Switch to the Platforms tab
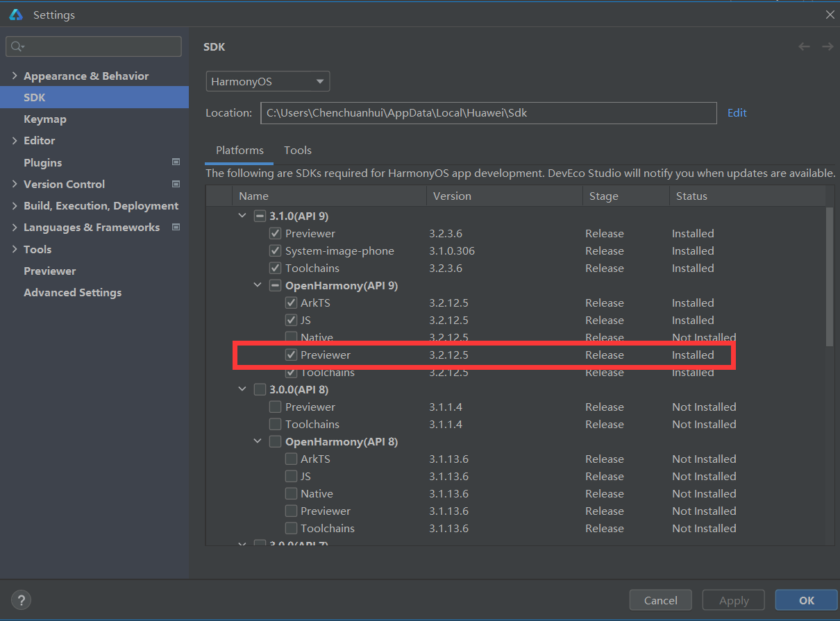 [240, 150]
